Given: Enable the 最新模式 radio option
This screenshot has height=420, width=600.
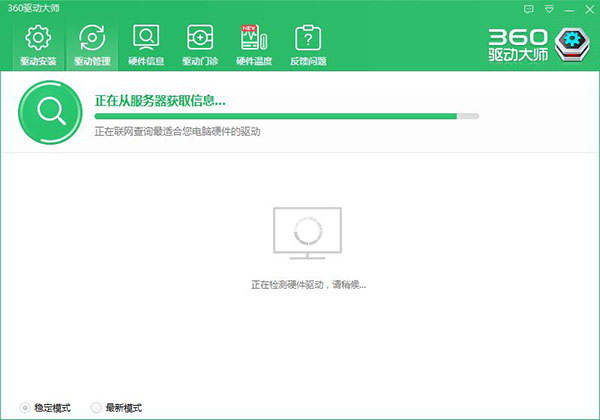Looking at the screenshot, I should point(96,407).
